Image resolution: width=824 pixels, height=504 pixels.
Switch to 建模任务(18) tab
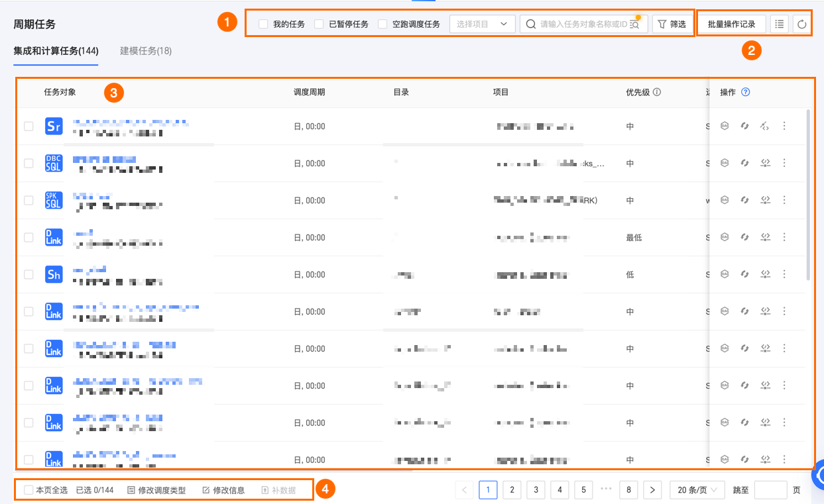[146, 51]
